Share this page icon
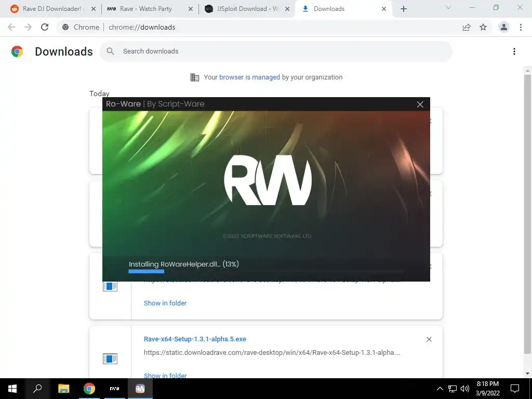532x399 pixels. [467, 27]
